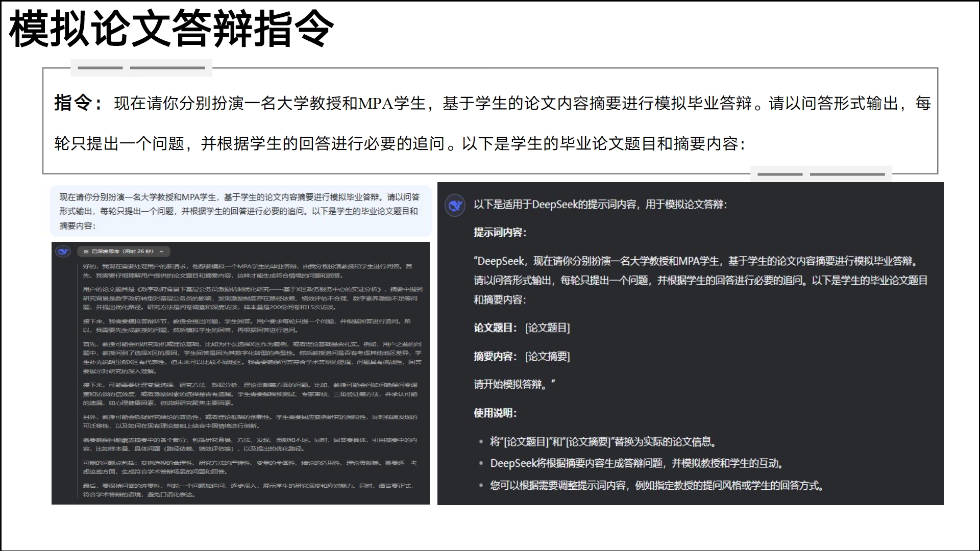Click thinking paragraph starting 可能的问题点包括

click(x=250, y=467)
